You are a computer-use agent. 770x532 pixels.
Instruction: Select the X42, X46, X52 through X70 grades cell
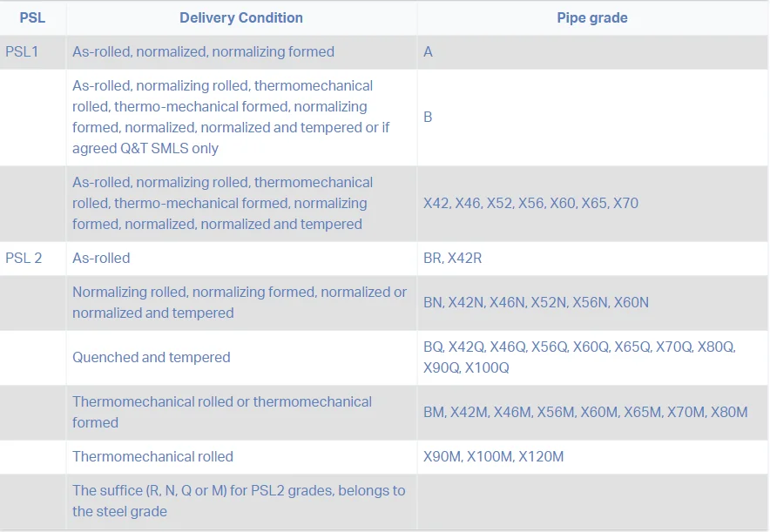coord(530,203)
